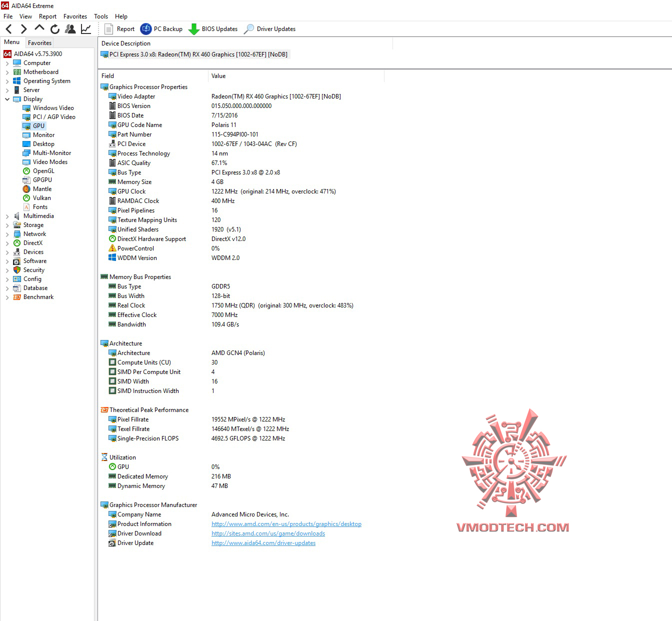Expand the Computer tree node
Viewport: 672px width, 621px height.
(7, 63)
